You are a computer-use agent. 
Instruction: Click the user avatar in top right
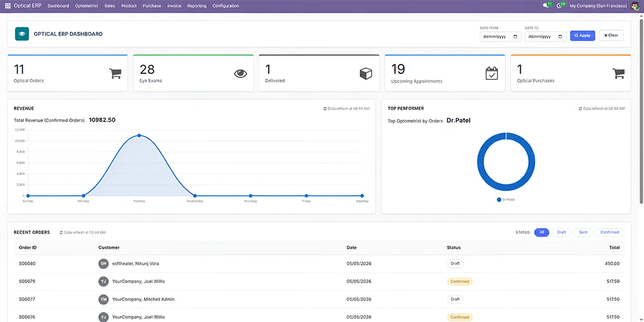point(635,6)
